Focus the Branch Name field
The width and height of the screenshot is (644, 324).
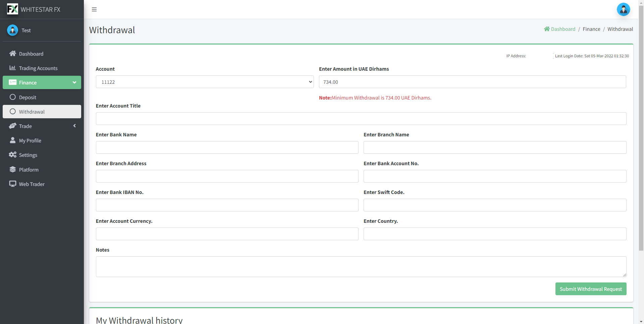pos(495,147)
